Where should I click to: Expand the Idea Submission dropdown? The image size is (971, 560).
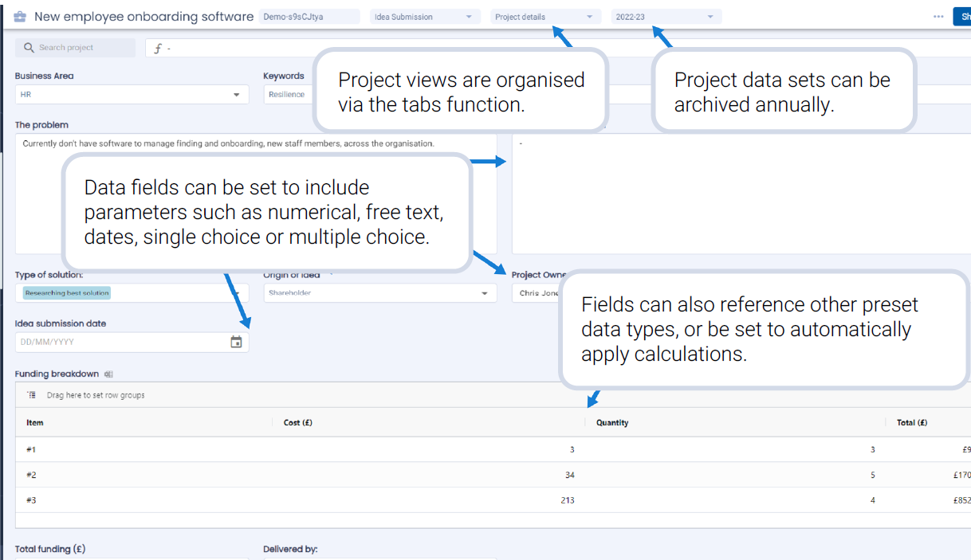423,17
